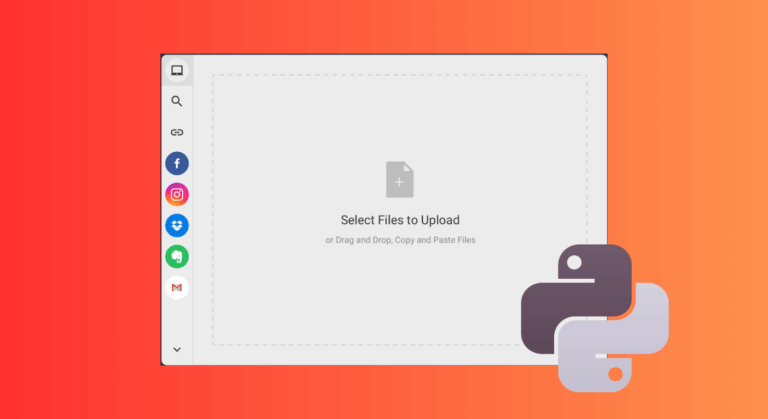Pick files from Instagram icon

(177, 195)
